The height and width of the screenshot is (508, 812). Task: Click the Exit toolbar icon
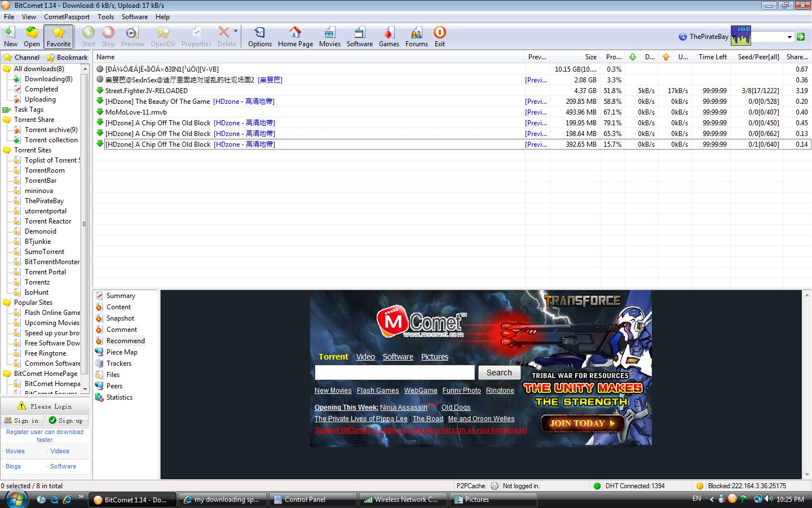point(440,37)
